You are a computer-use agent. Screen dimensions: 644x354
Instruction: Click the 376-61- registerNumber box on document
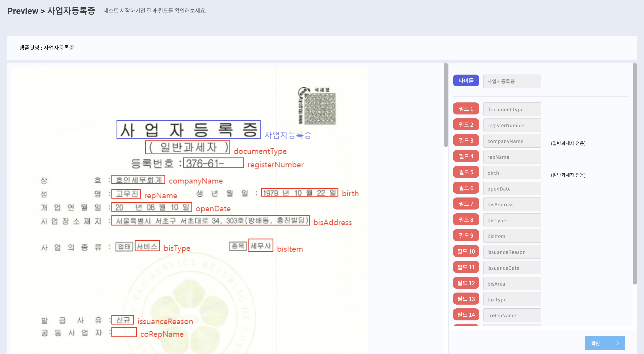(x=213, y=163)
